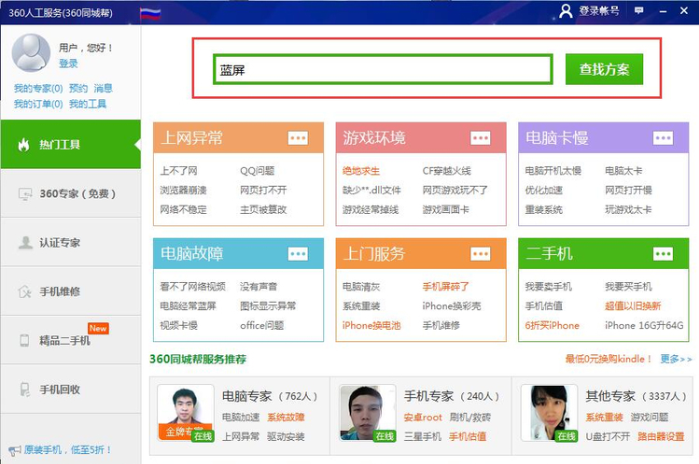
Task: Expand the 上网异常 more options button
Action: click(x=298, y=138)
